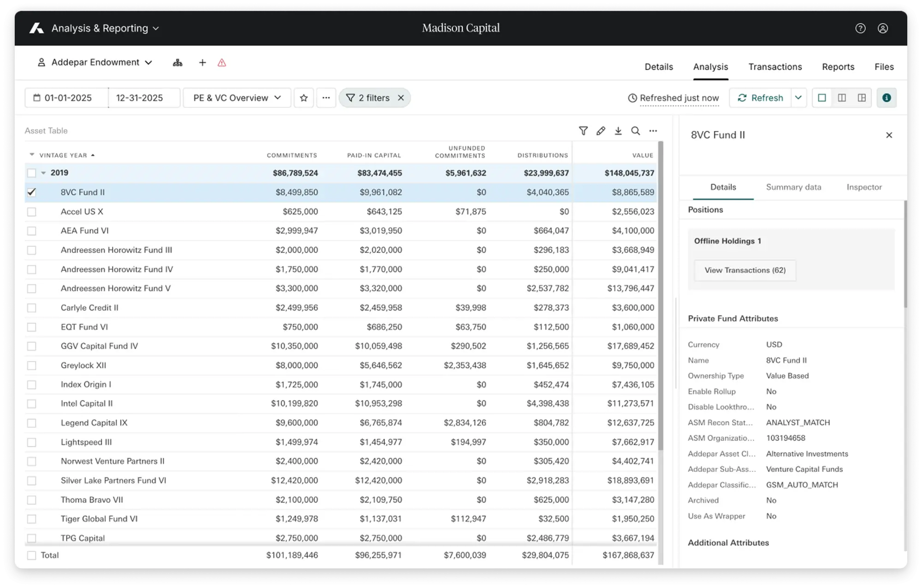The height and width of the screenshot is (588, 922).
Task: Open the help question mark icon
Action: pos(860,28)
